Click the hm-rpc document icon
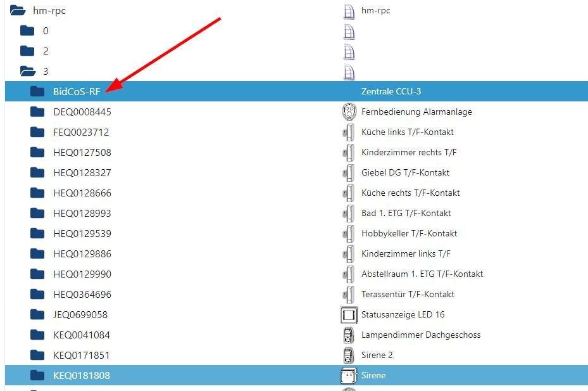The height and width of the screenshot is (391, 588). coord(349,11)
